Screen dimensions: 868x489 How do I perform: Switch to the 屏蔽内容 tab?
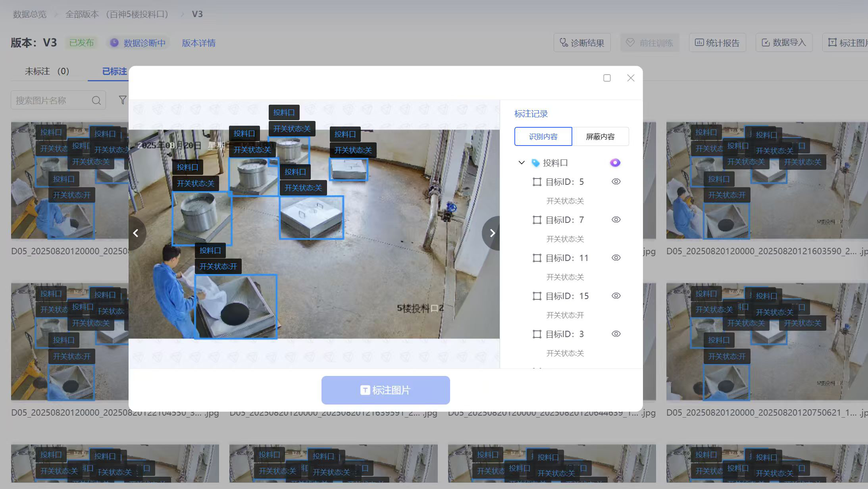point(600,137)
